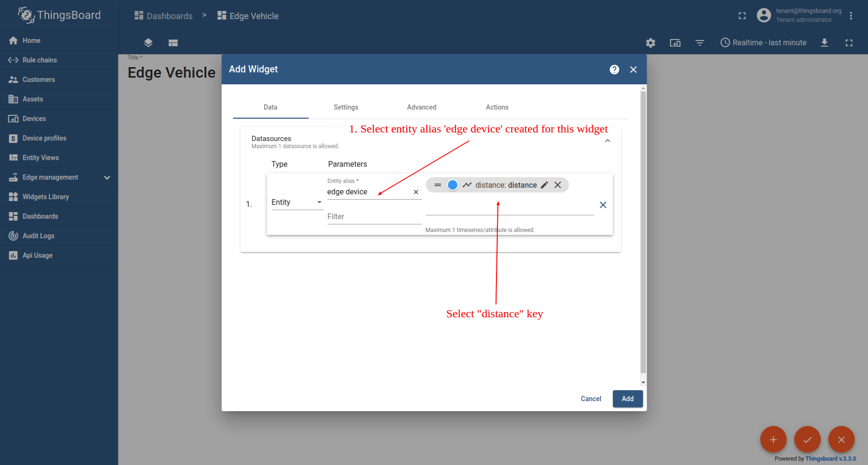Open ThingsBoard v.3.3.0 link
This screenshot has width=868, height=465.
click(x=831, y=459)
